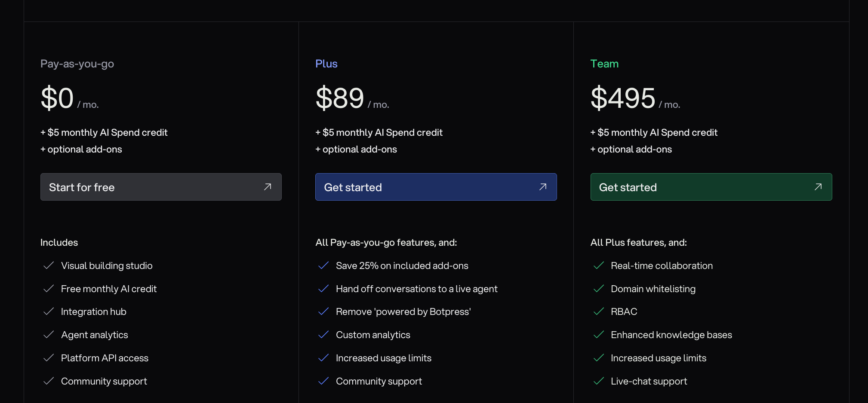Screen dimensions: 868x403
Task: Click checkmark next to Remove 'powered by Botpress'
Action: pos(323,311)
